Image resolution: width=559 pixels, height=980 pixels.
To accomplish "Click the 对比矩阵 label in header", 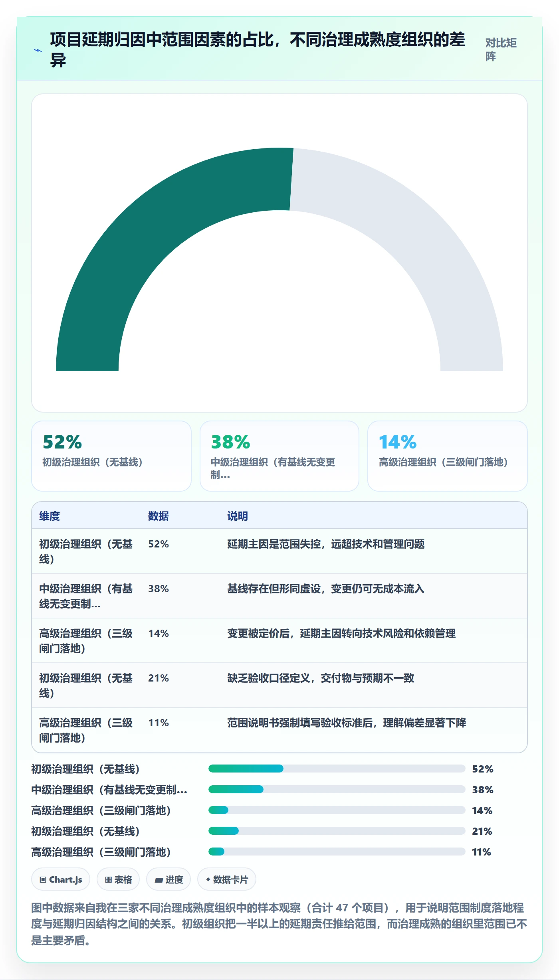I will 501,49.
